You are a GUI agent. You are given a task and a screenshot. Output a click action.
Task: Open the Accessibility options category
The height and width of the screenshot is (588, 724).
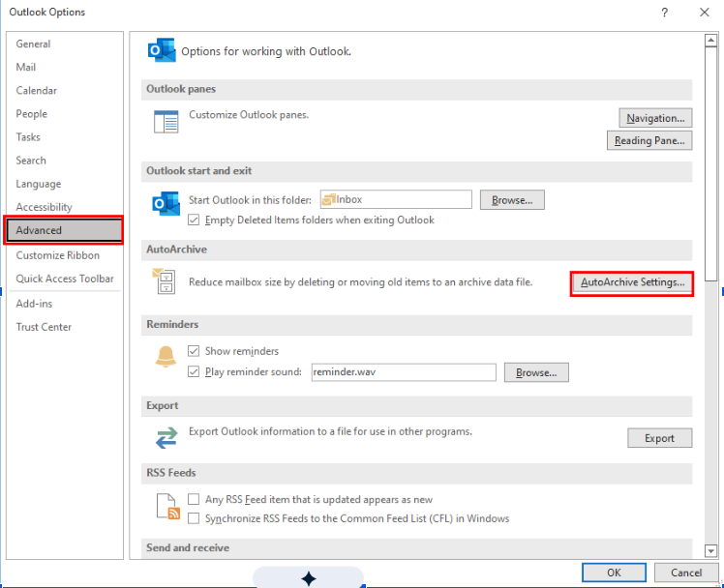point(65,207)
